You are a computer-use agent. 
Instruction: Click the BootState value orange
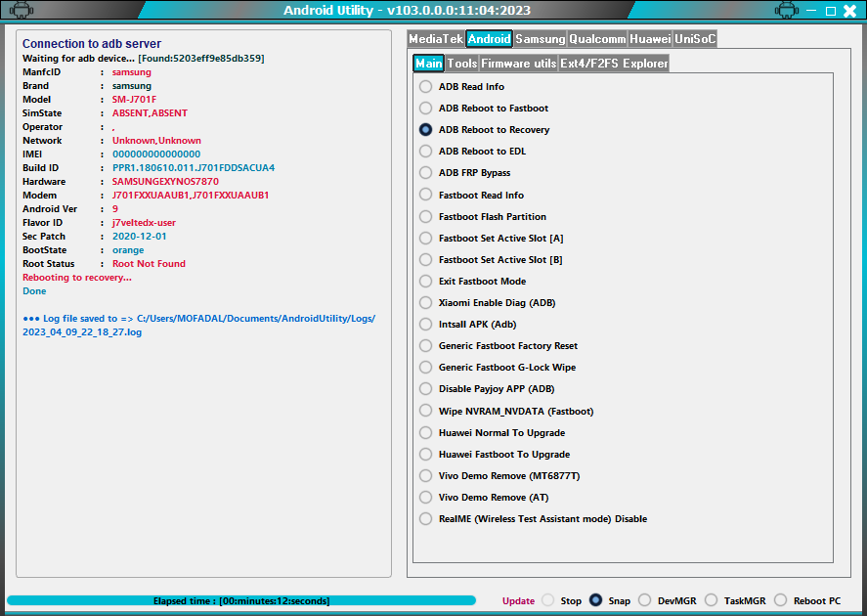point(128,250)
